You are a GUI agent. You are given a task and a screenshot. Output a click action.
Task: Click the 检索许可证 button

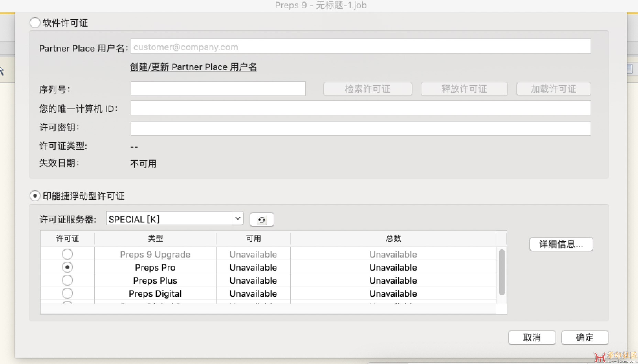[x=367, y=89]
